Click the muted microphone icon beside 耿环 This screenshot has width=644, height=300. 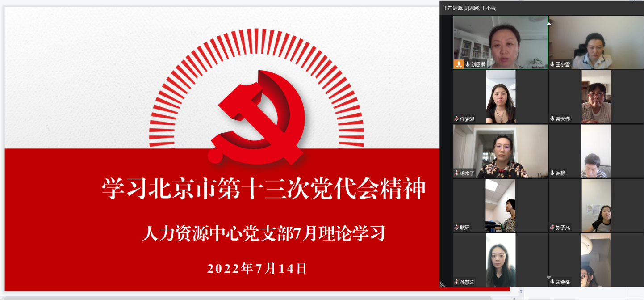point(457,228)
